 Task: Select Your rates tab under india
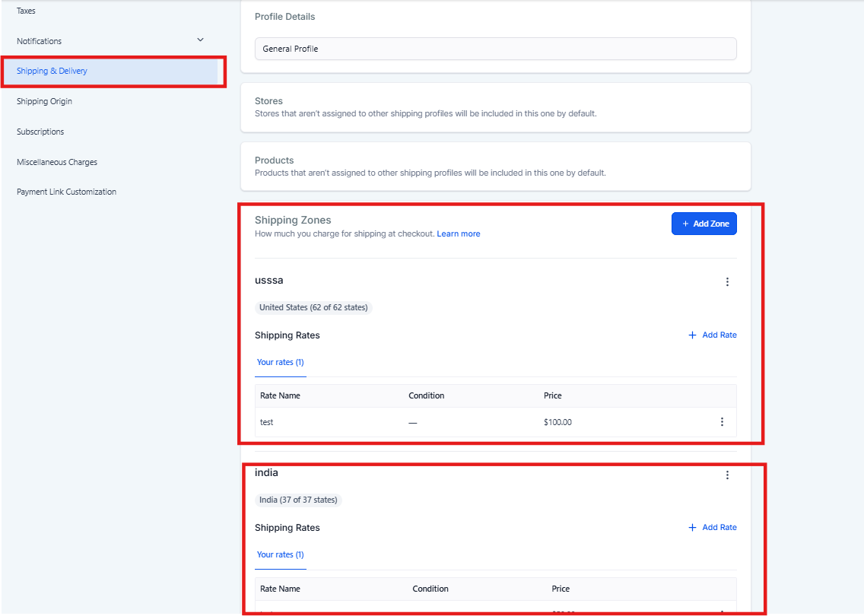280,555
